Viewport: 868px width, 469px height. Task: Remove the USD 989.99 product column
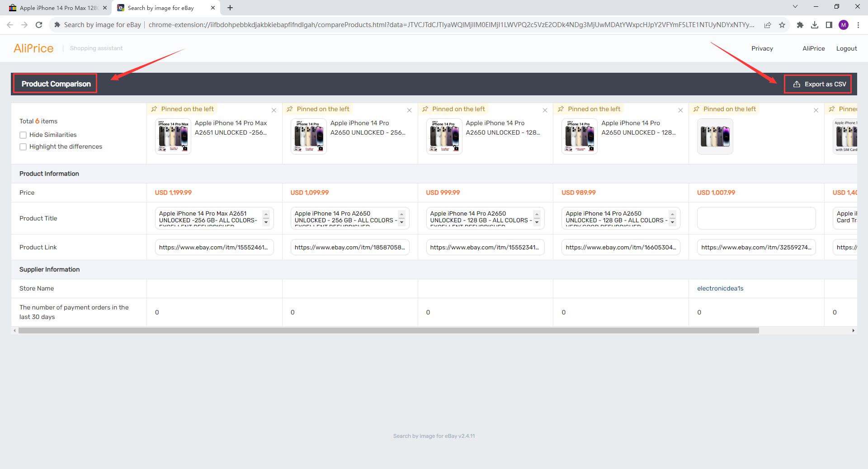click(680, 110)
